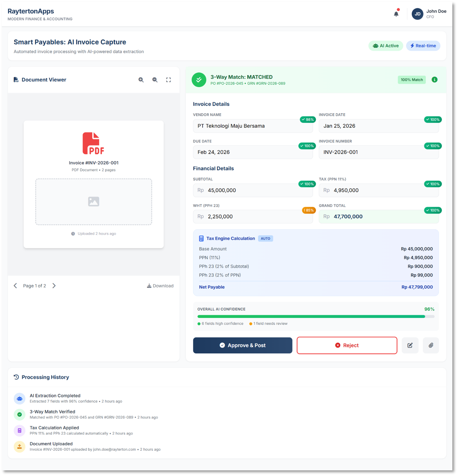Go to next document page
The image size is (458, 476).
[x=54, y=286]
